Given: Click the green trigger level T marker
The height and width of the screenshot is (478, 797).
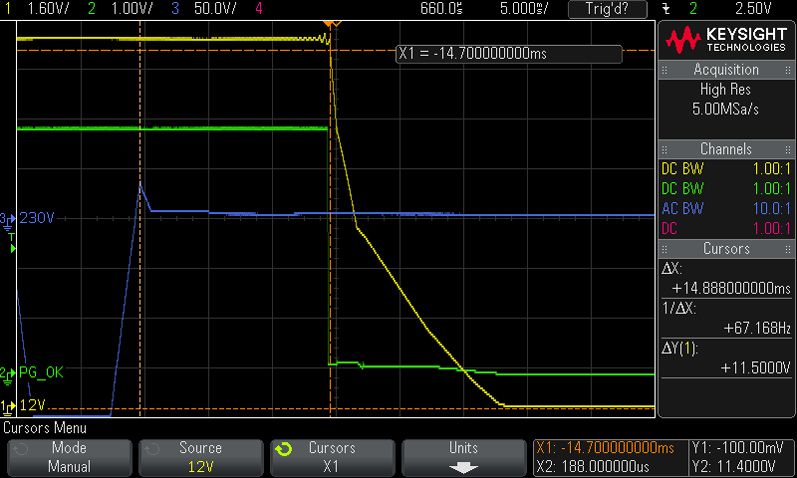Looking at the screenshot, I should pyautogui.click(x=12, y=243).
